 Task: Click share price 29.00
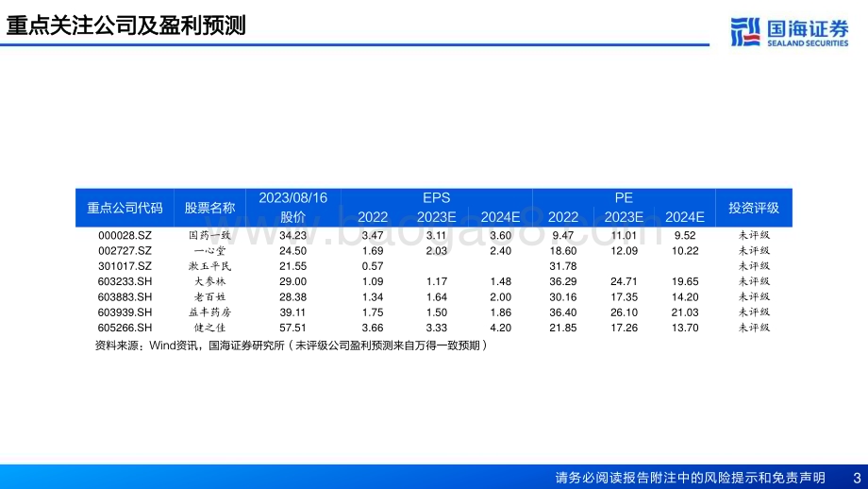(292, 281)
